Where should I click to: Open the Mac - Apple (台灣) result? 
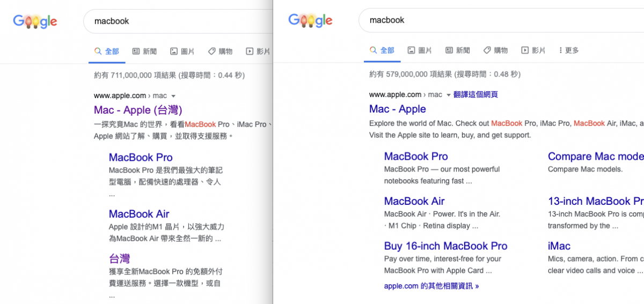(x=138, y=110)
